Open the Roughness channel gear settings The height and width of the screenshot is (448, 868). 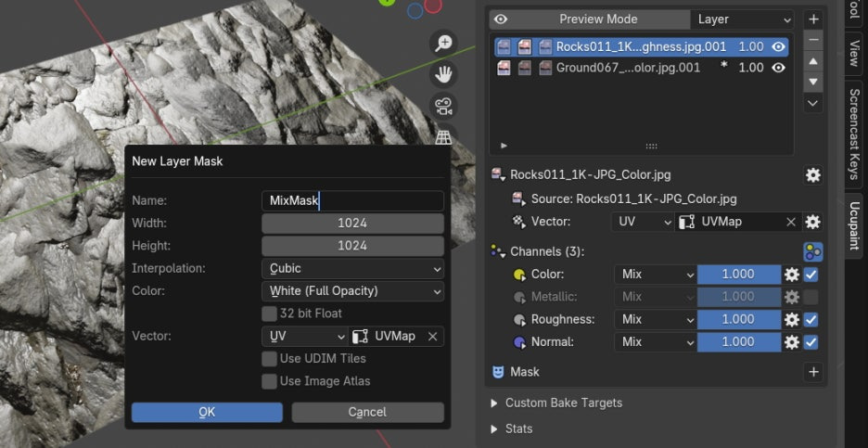tap(792, 319)
